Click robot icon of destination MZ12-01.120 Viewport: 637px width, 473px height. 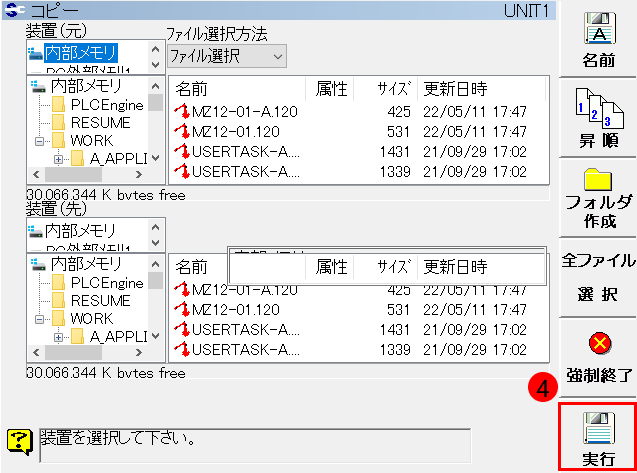(182, 310)
